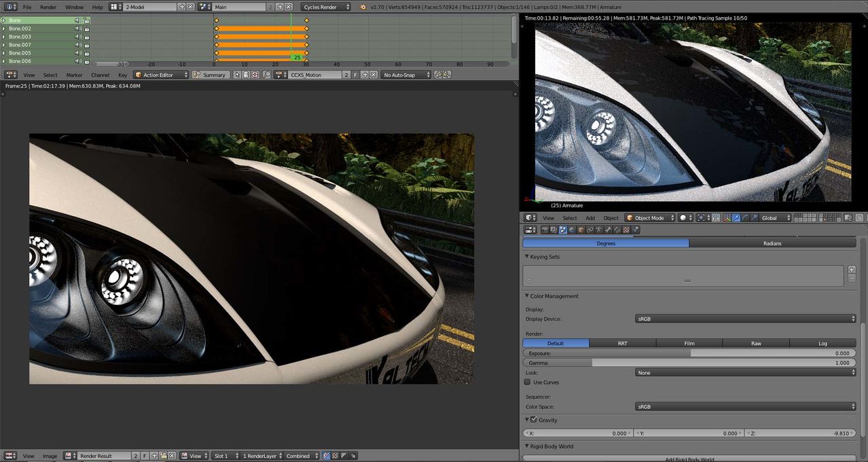Open the Window menu
The height and width of the screenshot is (462, 868).
pos(75,7)
